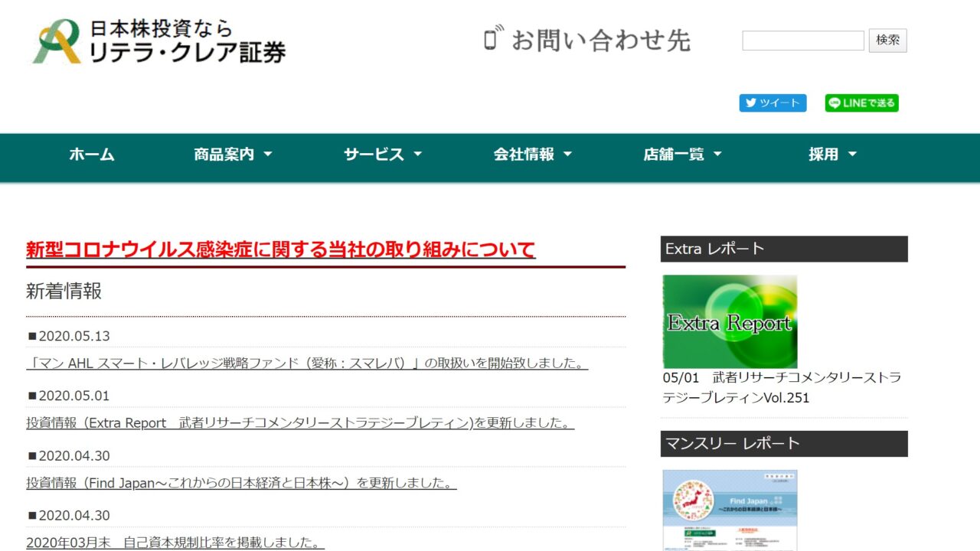This screenshot has width=980, height=551.
Task: Open 新型コロナウイルス感染症 notice link
Action: [x=281, y=249]
